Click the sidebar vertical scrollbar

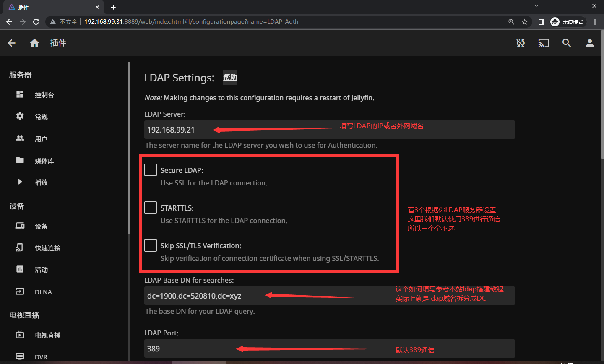point(129,147)
